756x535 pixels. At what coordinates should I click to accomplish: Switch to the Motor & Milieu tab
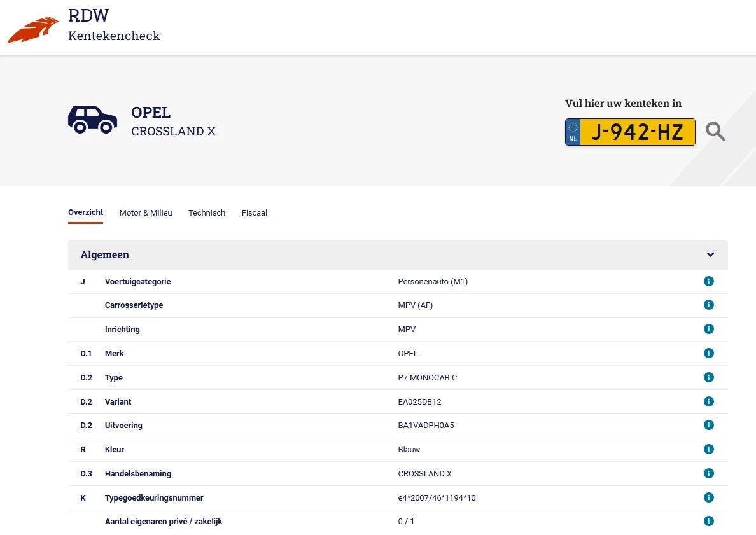coord(146,213)
